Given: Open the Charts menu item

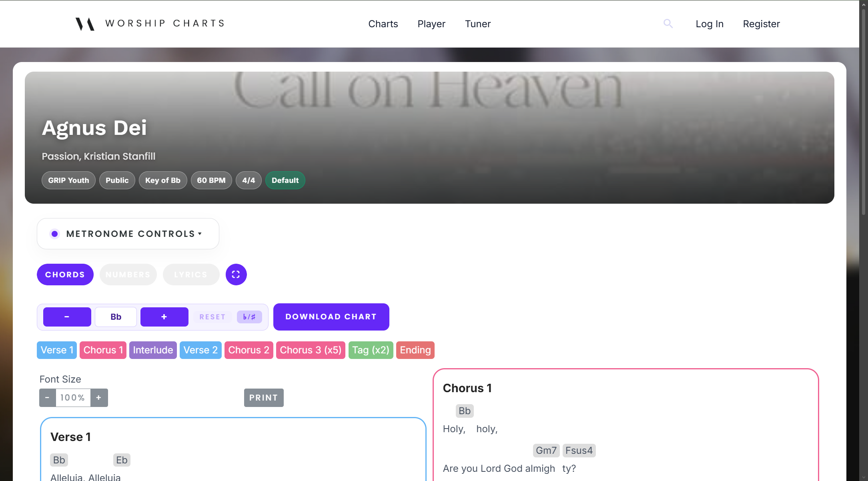Looking at the screenshot, I should (383, 24).
